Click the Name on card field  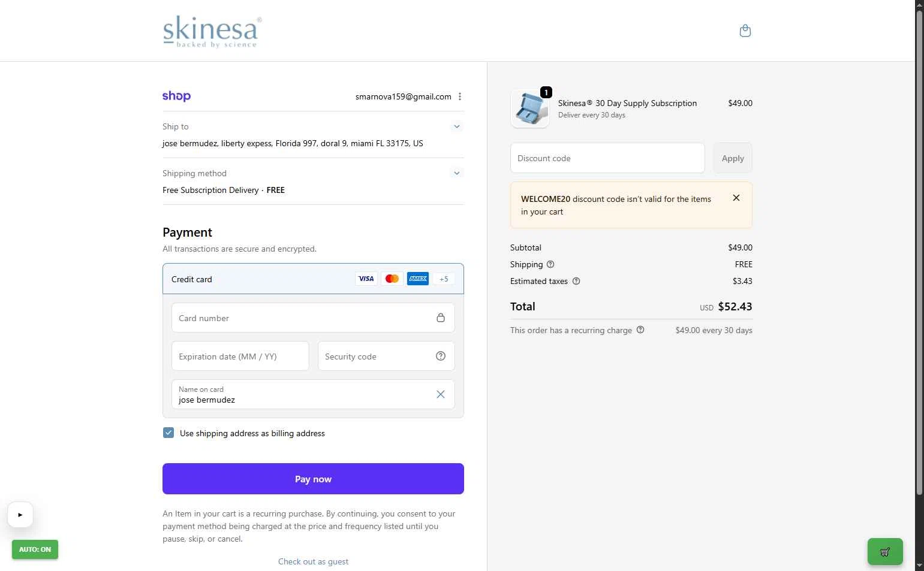tap(313, 394)
